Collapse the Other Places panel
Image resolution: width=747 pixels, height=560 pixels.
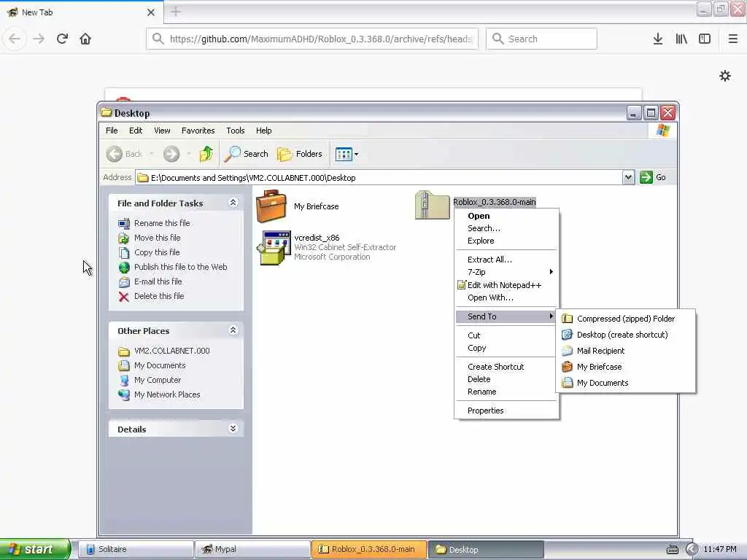click(x=233, y=330)
